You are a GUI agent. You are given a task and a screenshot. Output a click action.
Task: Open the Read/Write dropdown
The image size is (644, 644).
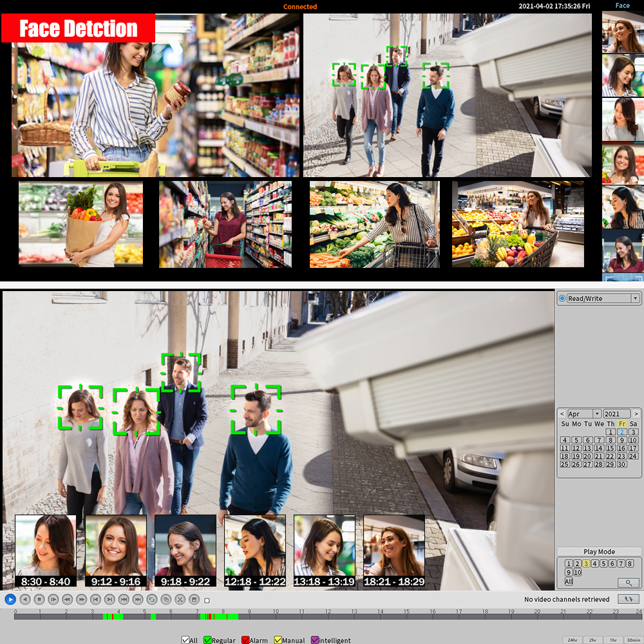[x=635, y=298]
